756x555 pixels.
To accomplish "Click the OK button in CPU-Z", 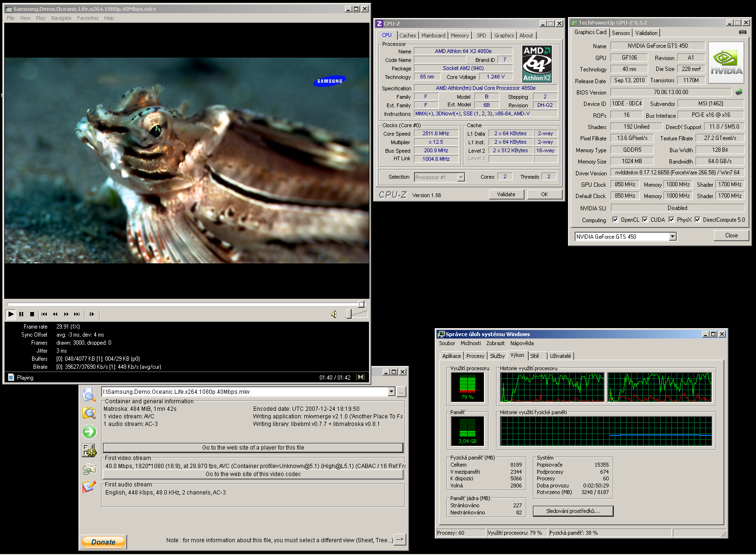I will 544,194.
